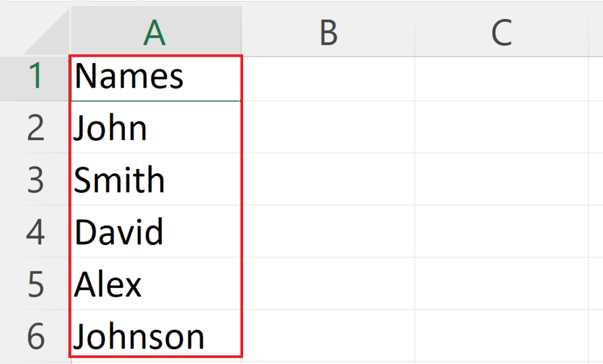Viewport: 603px width, 364px height.
Task: Select column header A
Action: (x=154, y=32)
